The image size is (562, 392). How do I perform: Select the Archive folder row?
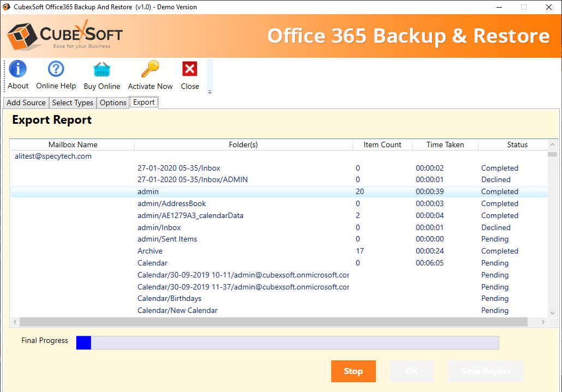click(279, 251)
